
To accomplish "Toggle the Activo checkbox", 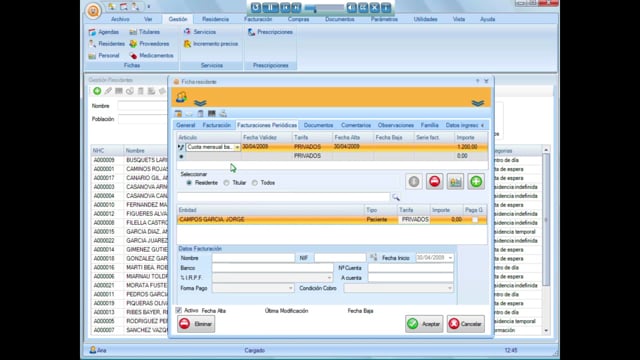I will point(179,311).
